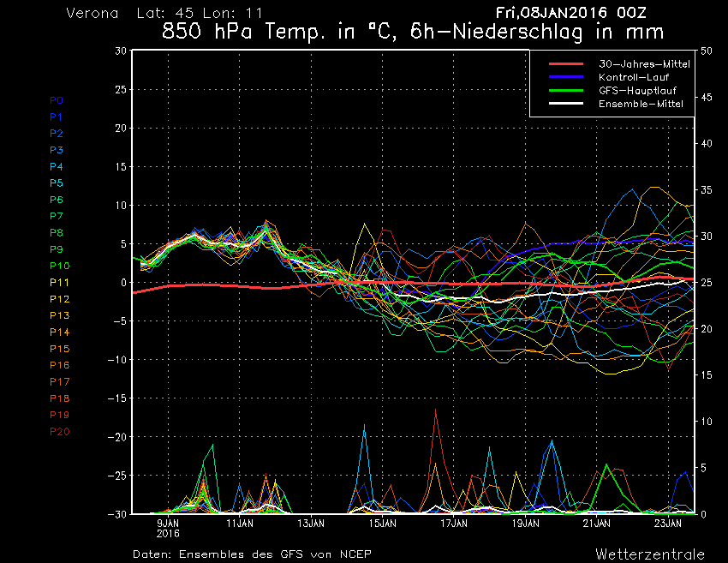728x563 pixels.
Task: Click the white Ensemble-Mittel legend line
Action: [560, 104]
